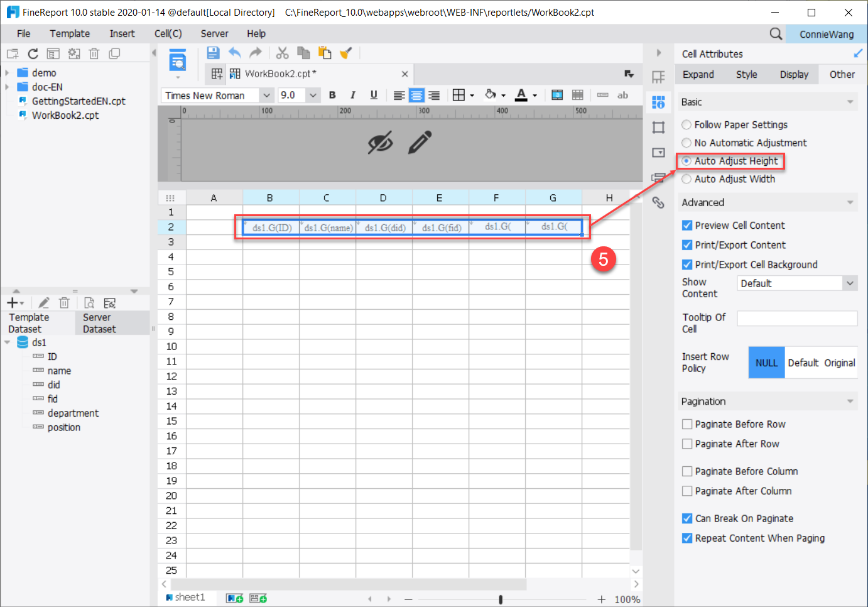Screen dimensions: 868x607
Task: Select Auto Adjust Width option
Action: click(686, 179)
